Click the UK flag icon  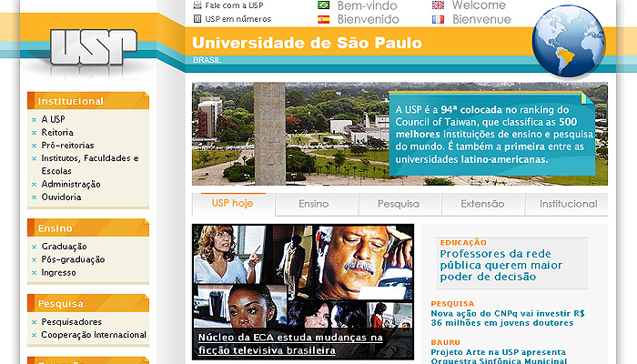point(438,5)
